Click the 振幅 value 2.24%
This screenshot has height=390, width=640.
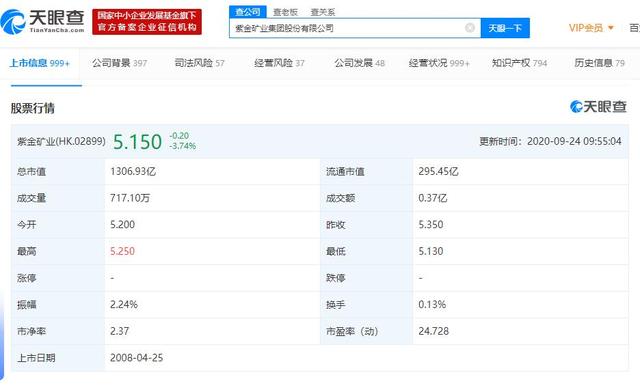pyautogui.click(x=124, y=305)
